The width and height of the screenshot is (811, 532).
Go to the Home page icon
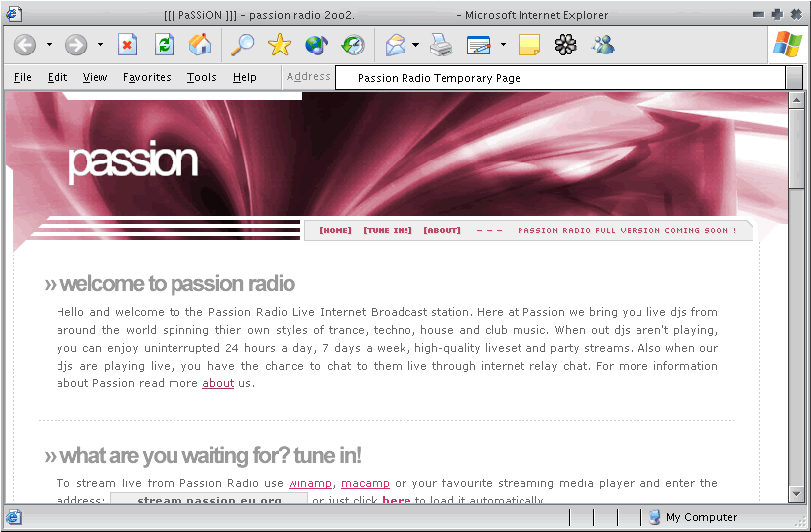(x=200, y=45)
